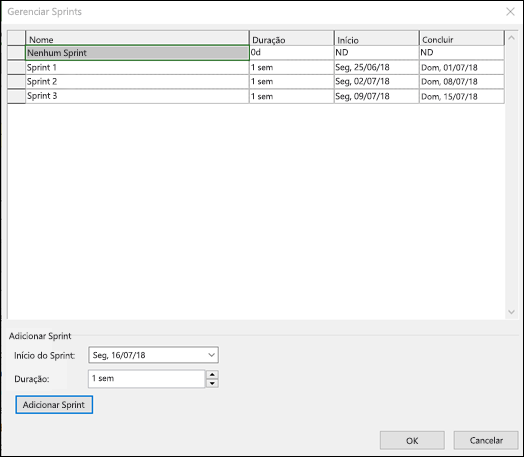Select the row header of Sprint 2
The width and height of the screenshot is (524, 457).
[16, 82]
